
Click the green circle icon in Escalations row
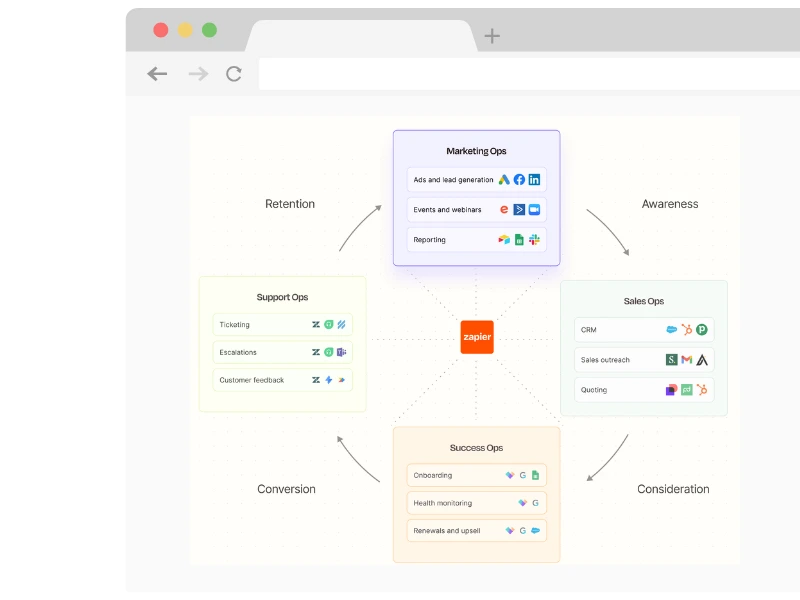329,352
